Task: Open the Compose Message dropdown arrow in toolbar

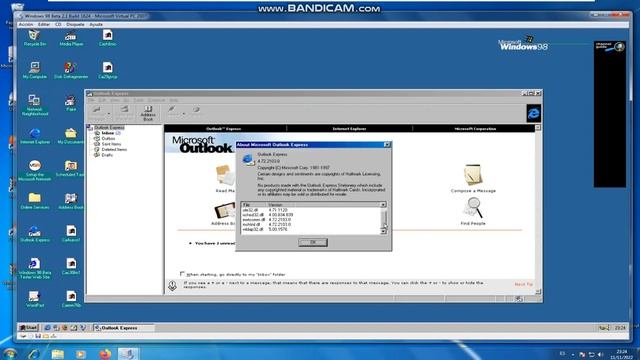Action: click(109, 114)
